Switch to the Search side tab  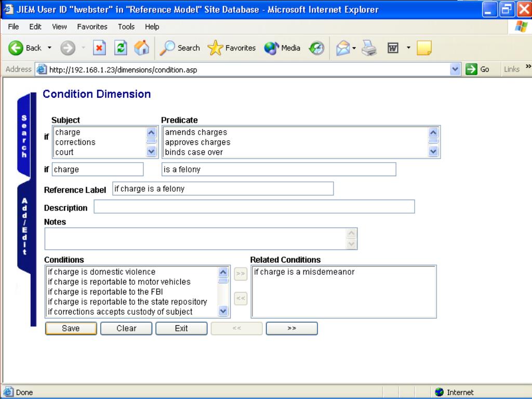(24, 136)
